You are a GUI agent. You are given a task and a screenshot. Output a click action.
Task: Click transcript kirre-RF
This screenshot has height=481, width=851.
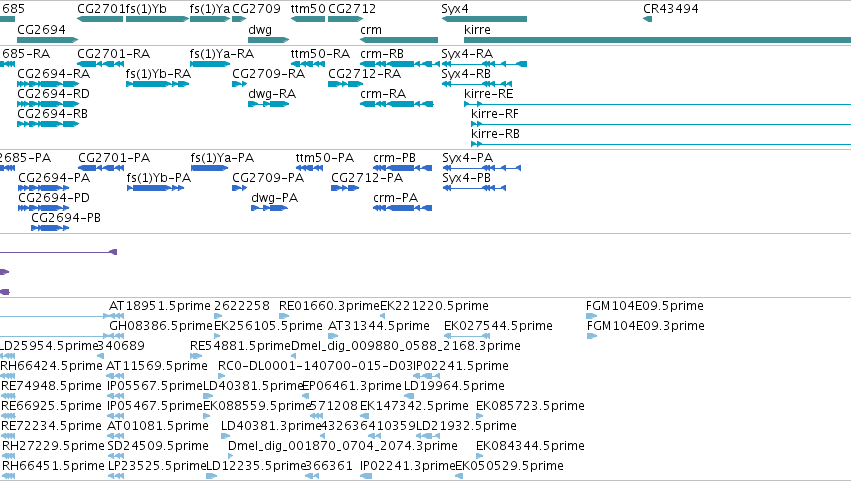click(661, 124)
